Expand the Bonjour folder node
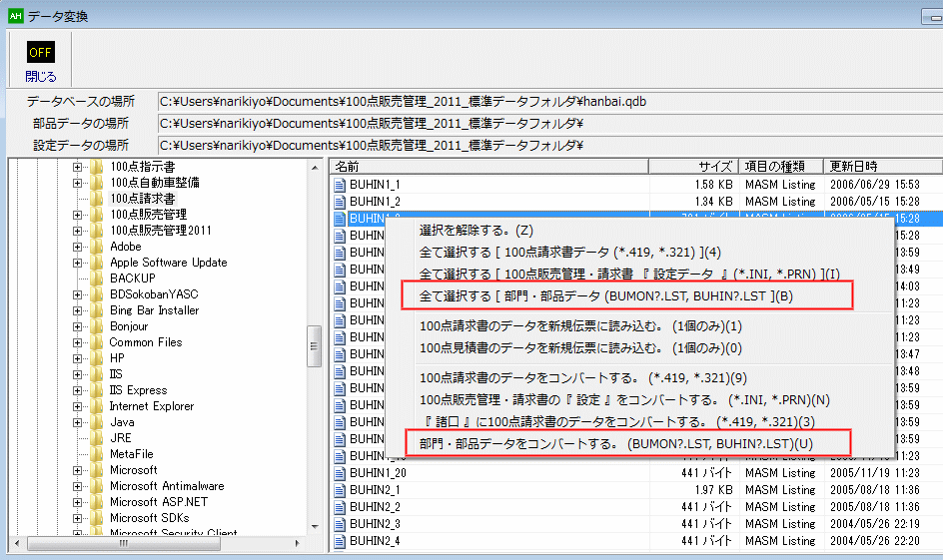943x560 pixels. pos(77,326)
